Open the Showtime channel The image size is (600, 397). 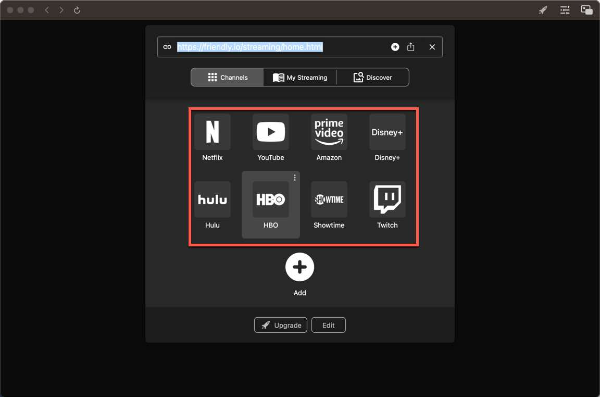(329, 199)
